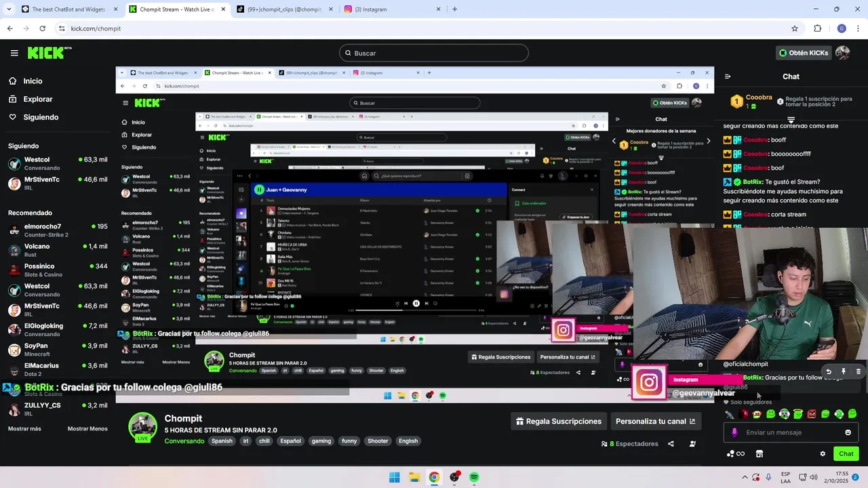Screen dimensions: 868x488
Task: Open the shop icon below chat input
Action: pos(759,454)
